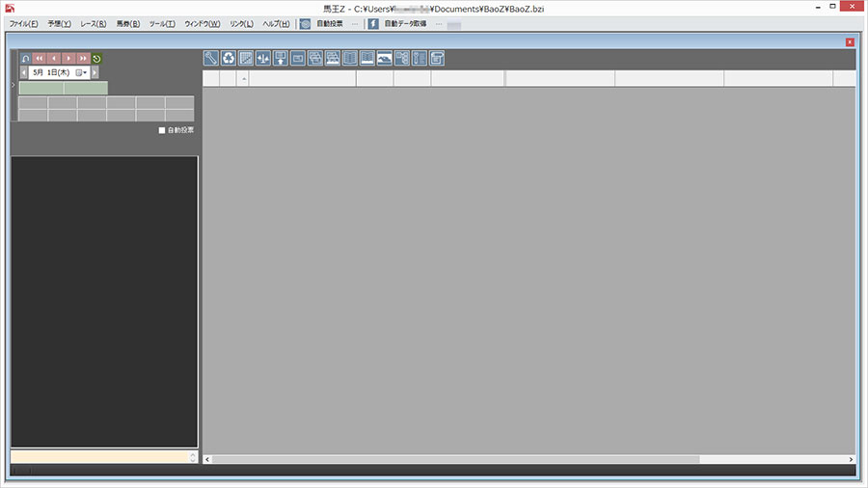
Task: Click the 自動投票 toolbar icon
Action: pyautogui.click(x=305, y=24)
